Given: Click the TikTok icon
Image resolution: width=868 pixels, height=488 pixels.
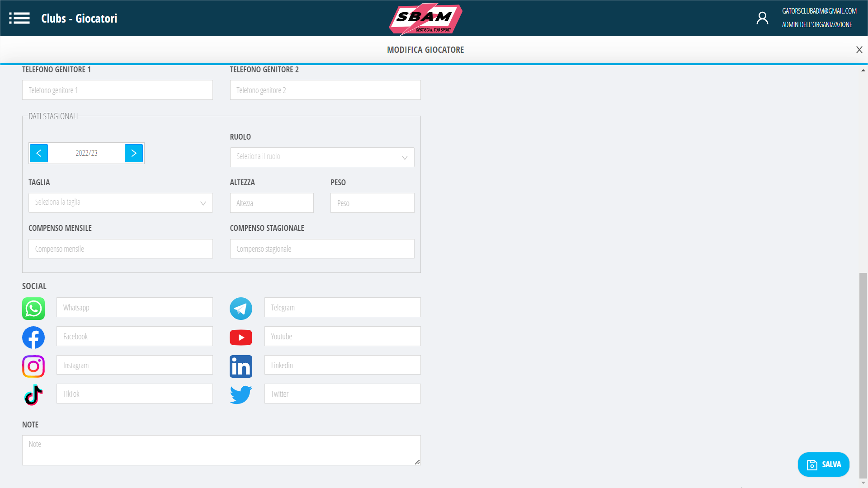Looking at the screenshot, I should (x=33, y=395).
